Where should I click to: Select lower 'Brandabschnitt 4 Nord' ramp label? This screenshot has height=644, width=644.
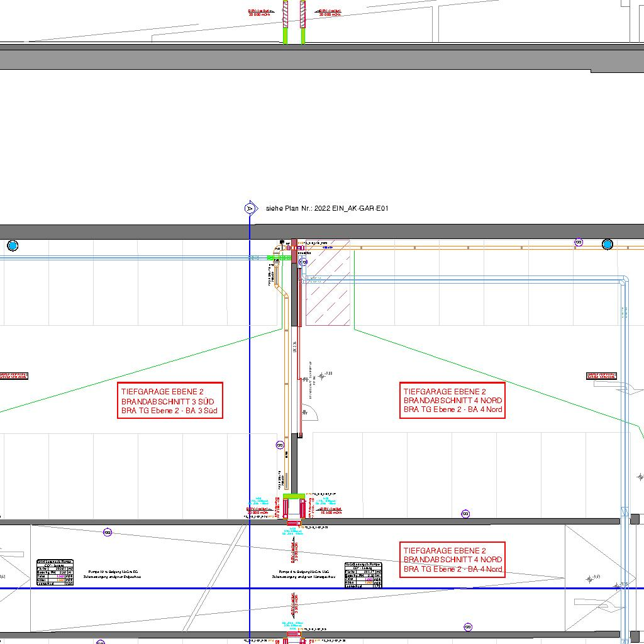(x=453, y=559)
